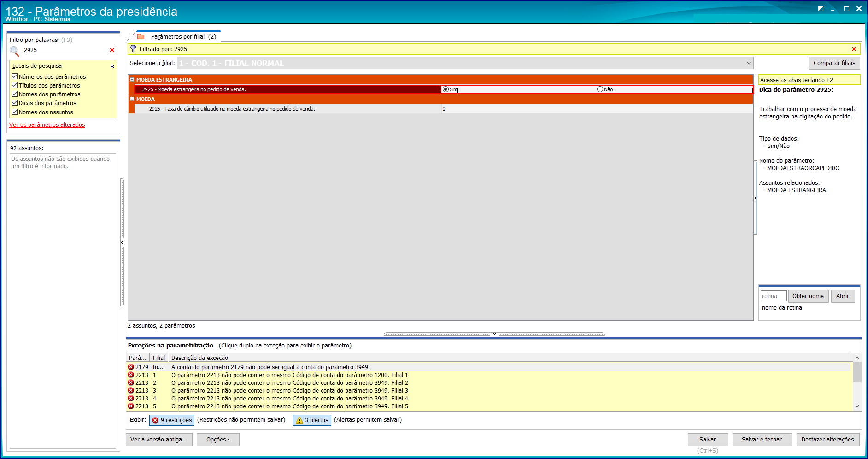Click error icon on row 2213 Filial 3
Viewport: 868px width, 459px height.
point(131,391)
